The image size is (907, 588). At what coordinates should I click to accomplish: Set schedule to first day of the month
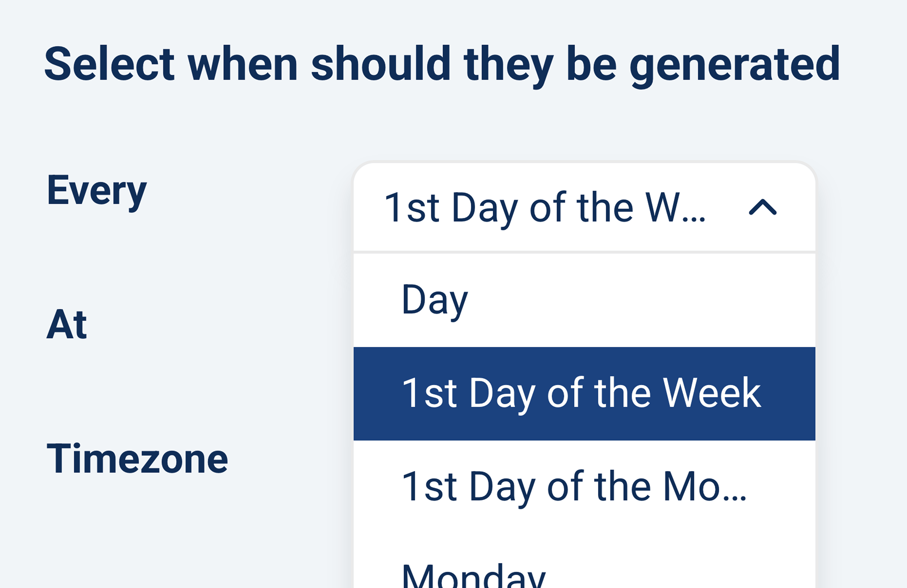574,487
